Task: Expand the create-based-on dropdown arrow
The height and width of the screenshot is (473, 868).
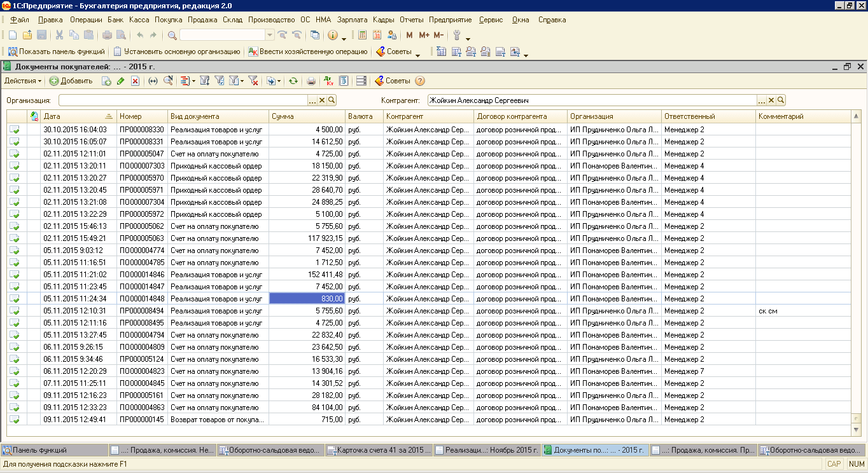Action: point(279,81)
